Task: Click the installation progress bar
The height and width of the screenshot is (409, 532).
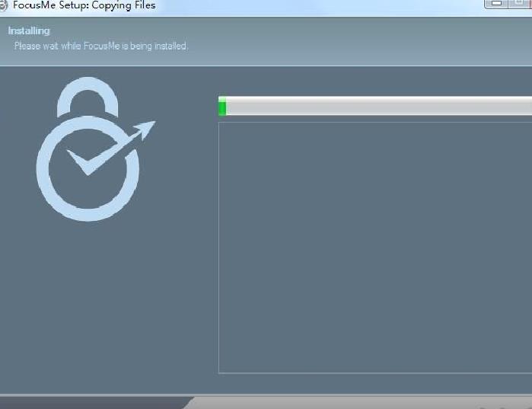Action: pyautogui.click(x=375, y=106)
